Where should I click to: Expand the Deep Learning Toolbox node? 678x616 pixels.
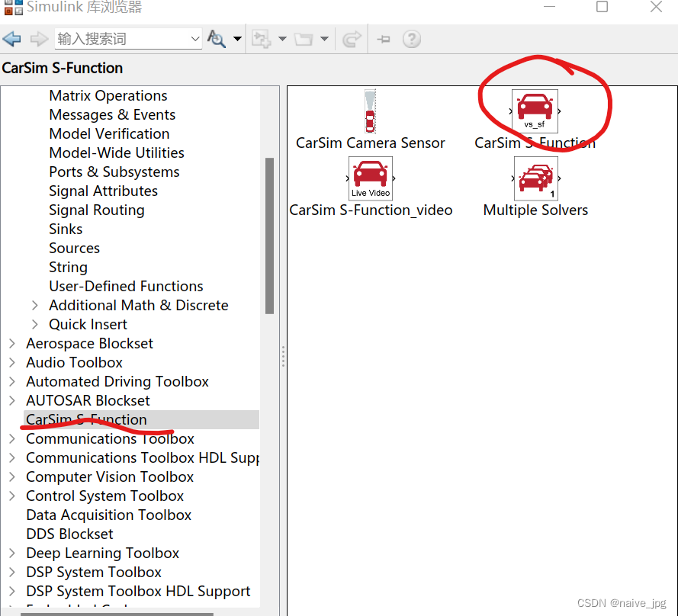12,553
